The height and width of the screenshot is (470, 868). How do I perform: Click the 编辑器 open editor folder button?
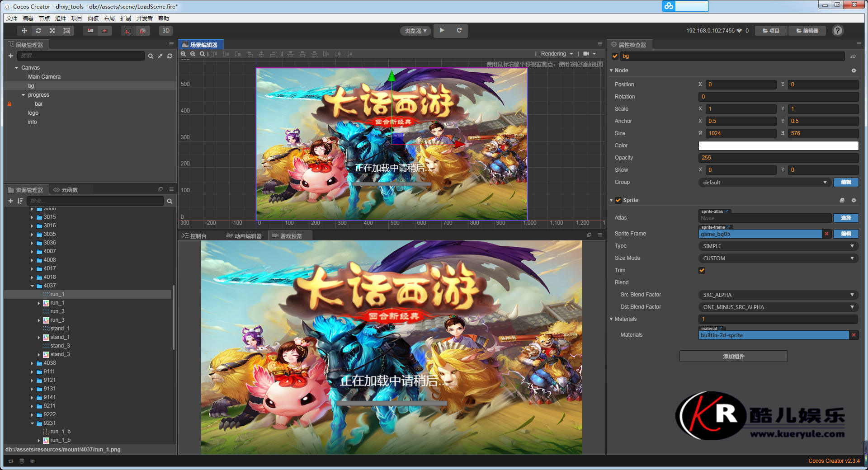click(807, 31)
